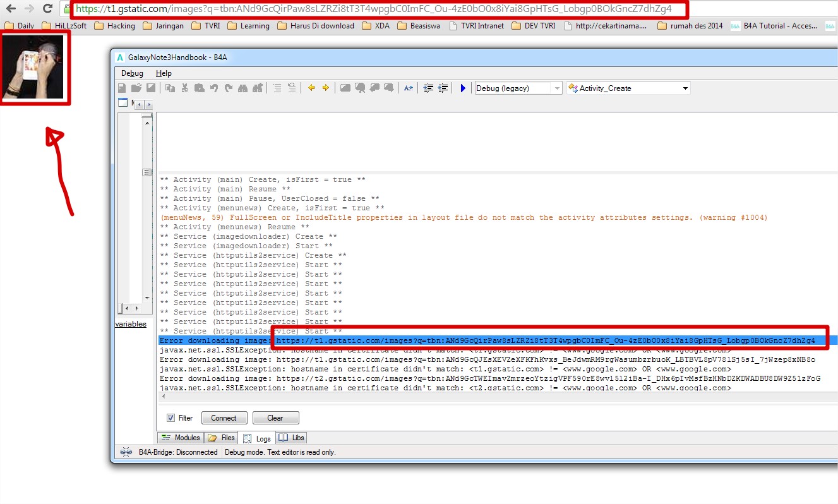The height and width of the screenshot is (504, 838).
Task: Click the tab strip scroll-right arrow
Action: click(149, 104)
